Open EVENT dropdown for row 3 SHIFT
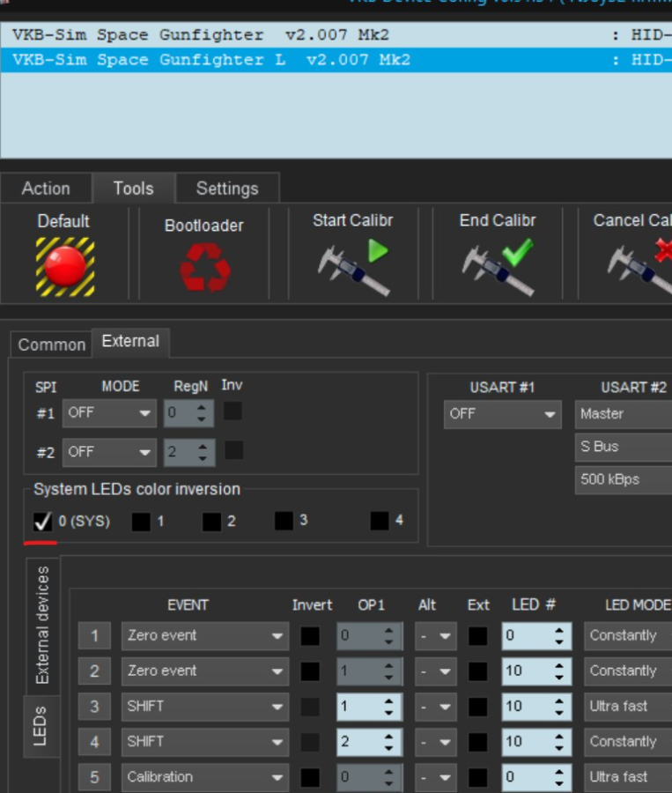Viewport: 672px width, 793px height. [204, 706]
